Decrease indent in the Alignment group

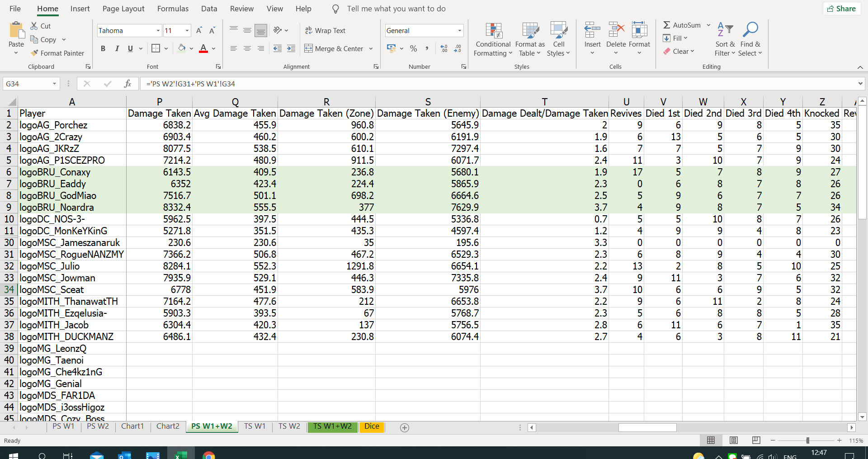tap(278, 48)
